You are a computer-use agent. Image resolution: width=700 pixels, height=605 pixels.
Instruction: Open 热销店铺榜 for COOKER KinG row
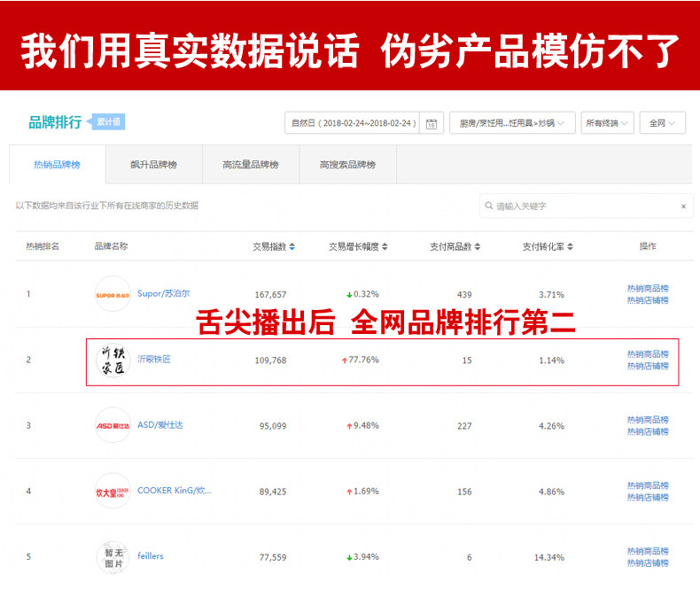648,497
